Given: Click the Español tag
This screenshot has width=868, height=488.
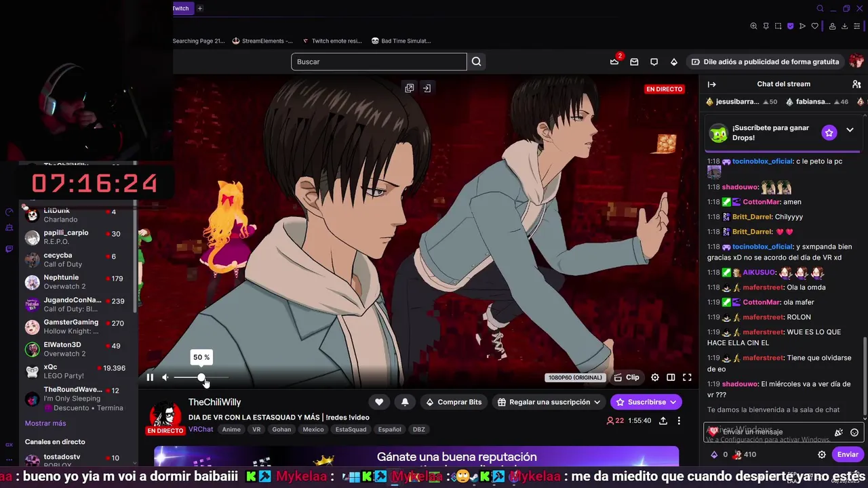Looking at the screenshot, I should click(389, 429).
